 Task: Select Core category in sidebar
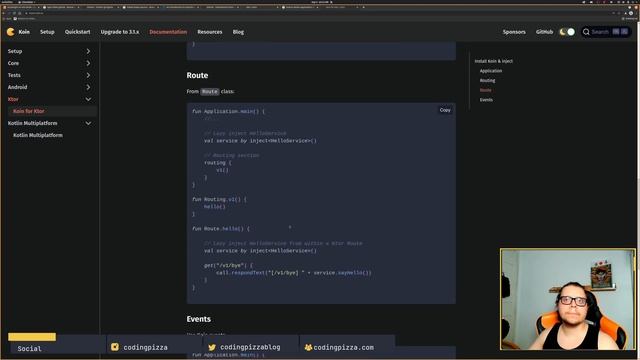13,63
